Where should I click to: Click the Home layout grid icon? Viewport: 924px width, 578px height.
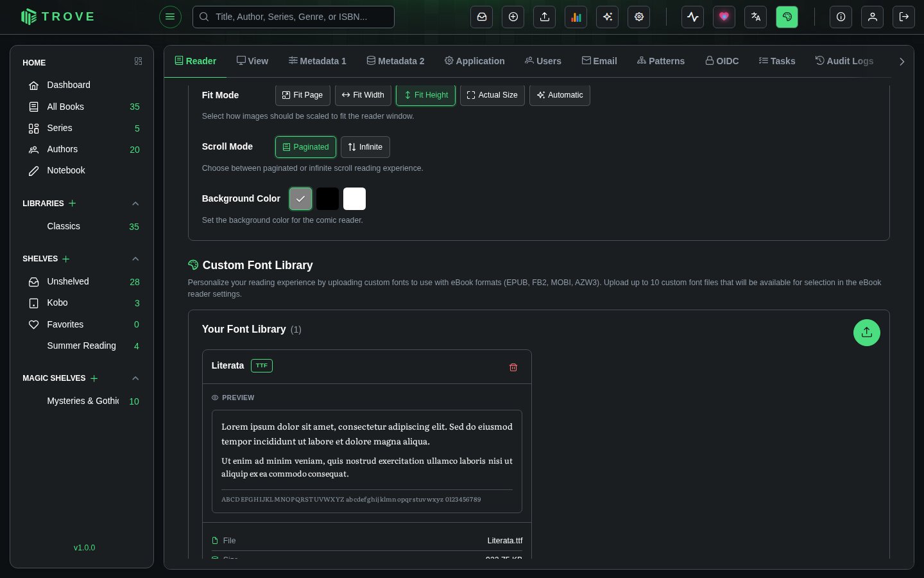click(x=138, y=61)
